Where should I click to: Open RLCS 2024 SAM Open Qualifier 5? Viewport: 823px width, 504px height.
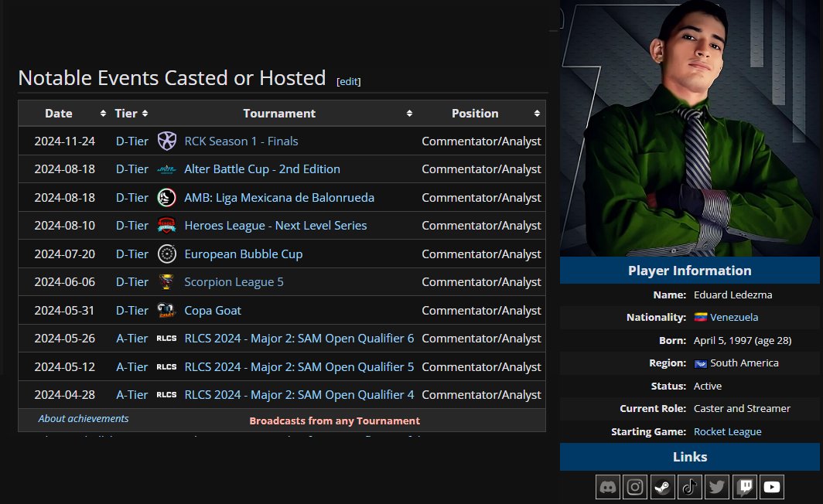pos(299,367)
